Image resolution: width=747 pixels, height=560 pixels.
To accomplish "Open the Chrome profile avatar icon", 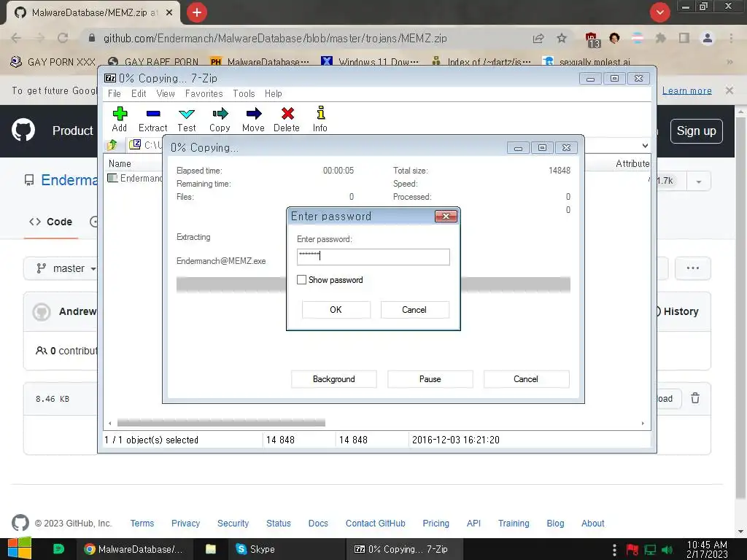I will (708, 38).
